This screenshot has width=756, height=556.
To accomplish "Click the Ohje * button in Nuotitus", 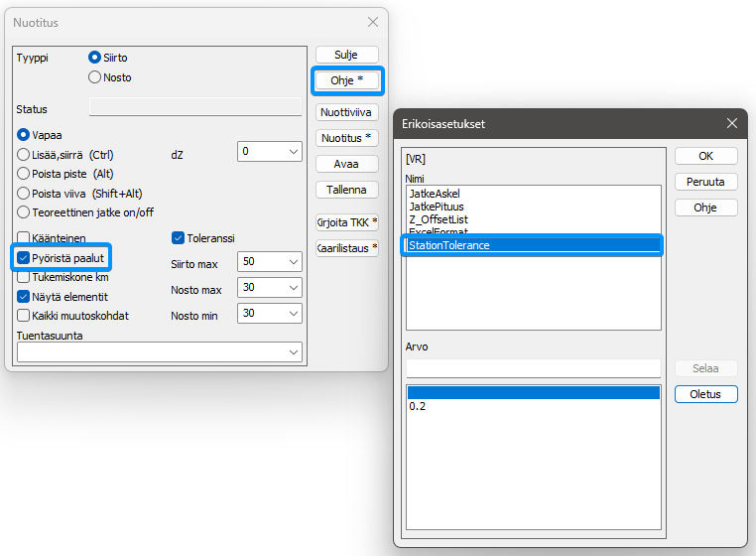I will 347,80.
